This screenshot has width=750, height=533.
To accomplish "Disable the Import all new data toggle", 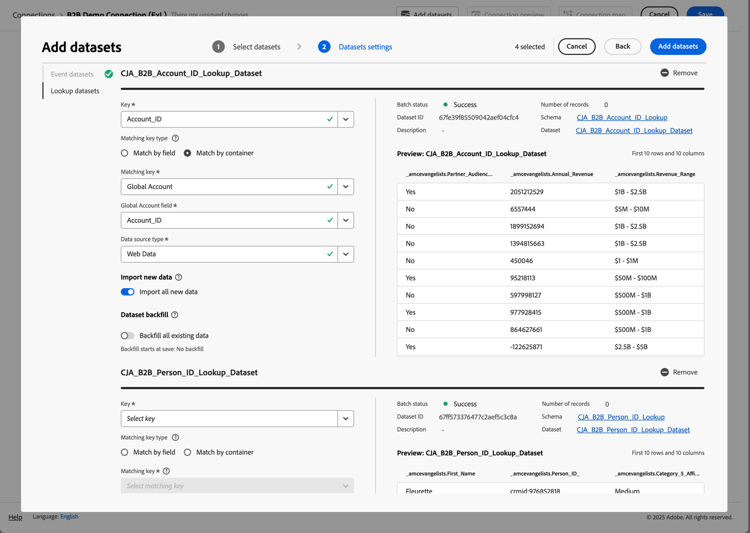I will coord(128,292).
